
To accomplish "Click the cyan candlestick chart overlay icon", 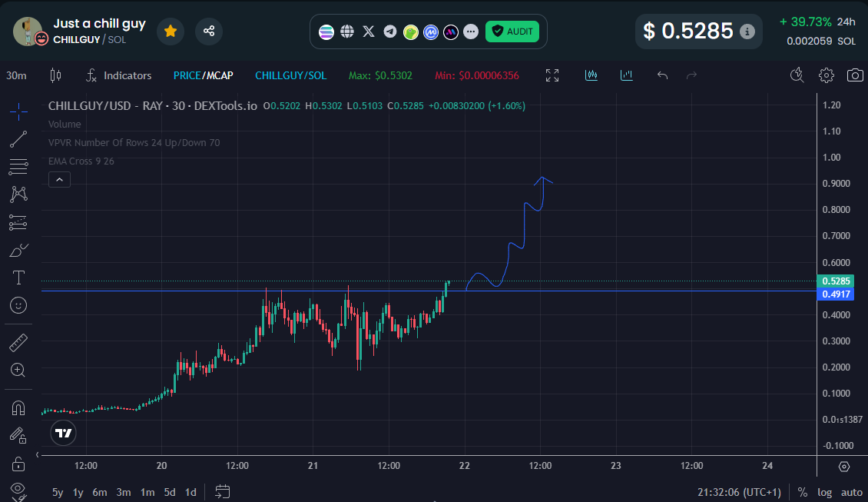I will pos(591,75).
